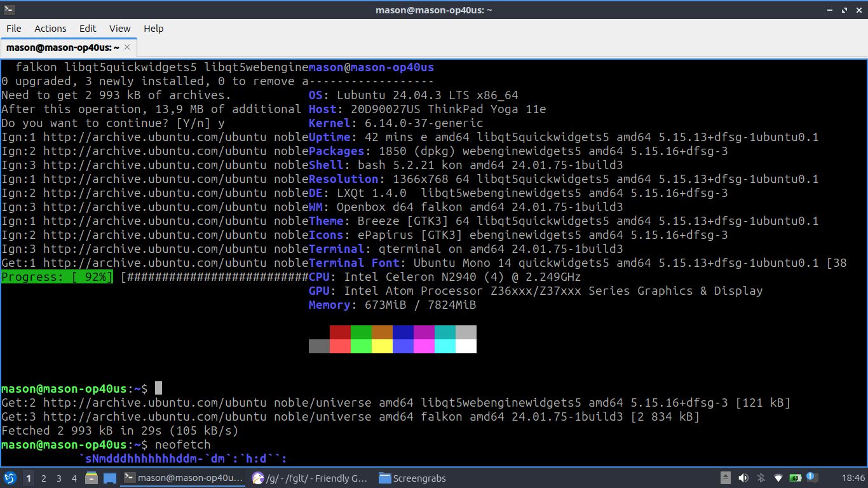Click the dark blue neofetch color block
868x488 pixels.
tap(403, 332)
